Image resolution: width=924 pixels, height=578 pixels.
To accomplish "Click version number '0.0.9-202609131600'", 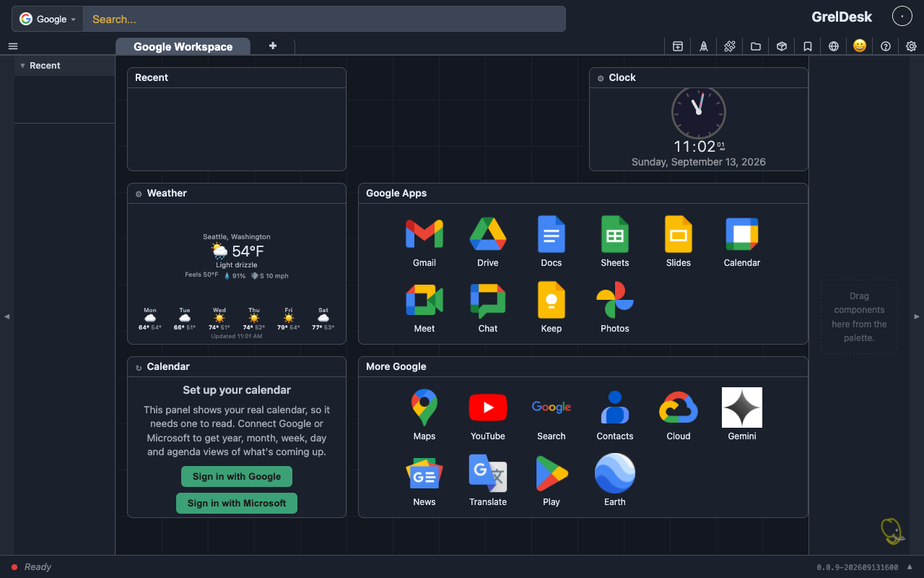I will point(858,567).
